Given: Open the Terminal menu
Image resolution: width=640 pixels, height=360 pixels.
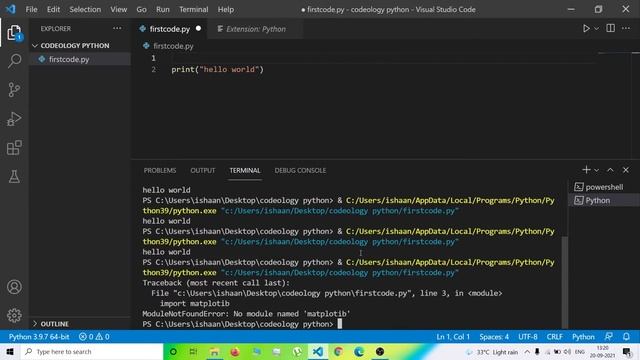Looking at the screenshot, I should pyautogui.click(x=193, y=9).
